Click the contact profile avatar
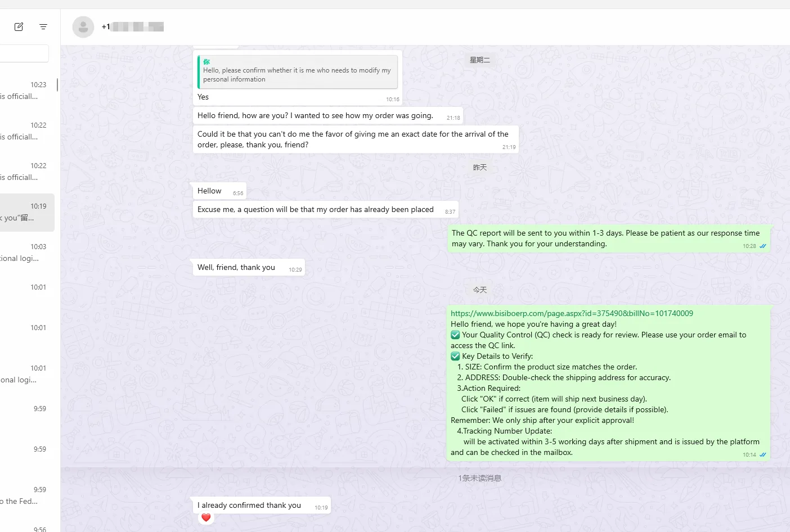The image size is (790, 532). click(83, 27)
